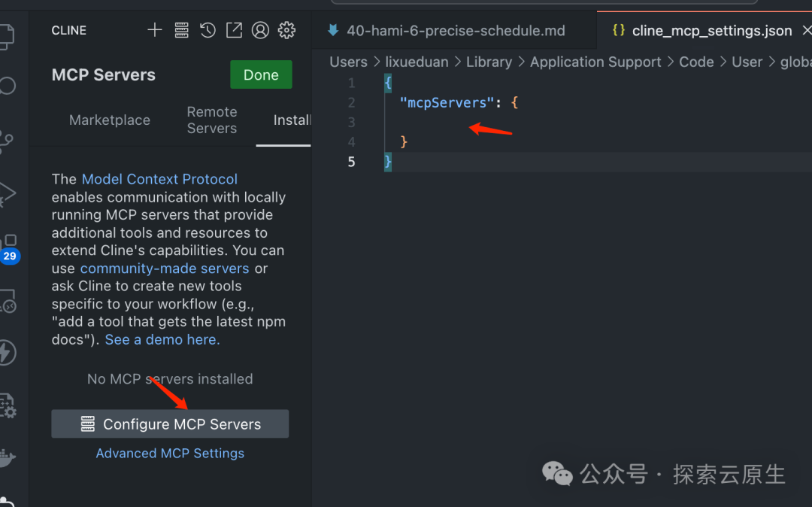Pop Cline out using open-in-editor icon
The image size is (812, 507).
(x=234, y=30)
